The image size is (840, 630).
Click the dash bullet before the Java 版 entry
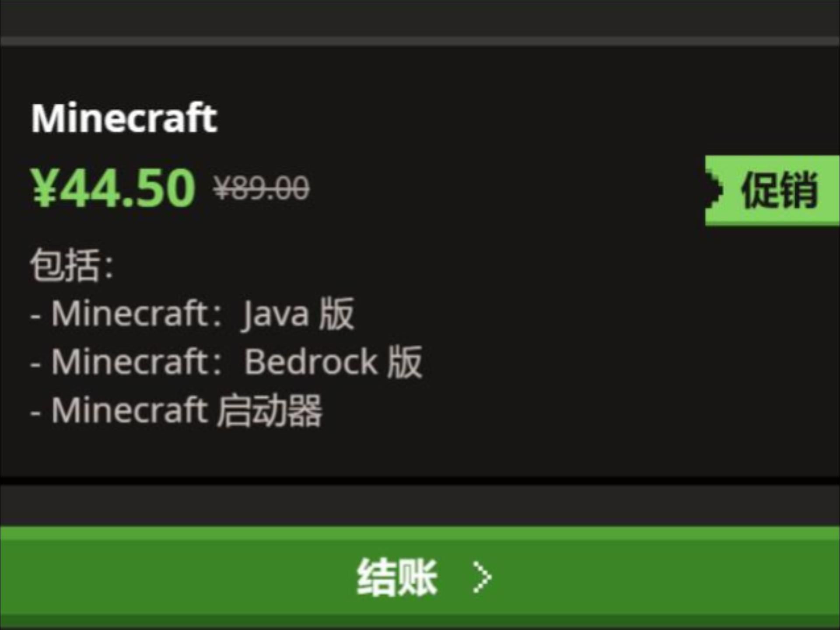tap(36, 316)
